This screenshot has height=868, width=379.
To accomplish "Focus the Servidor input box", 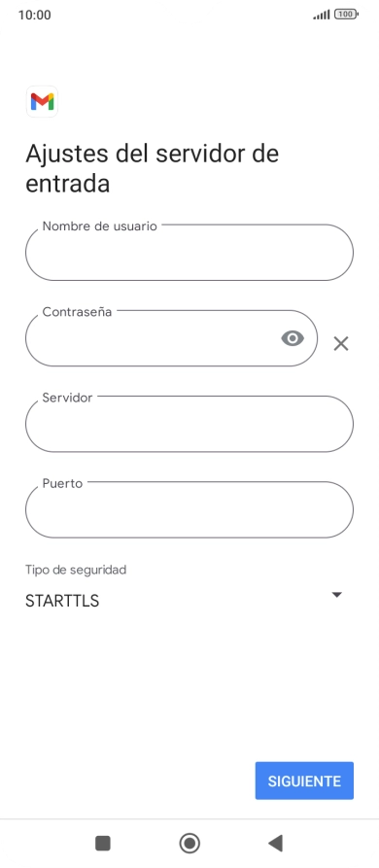I will pos(189,424).
